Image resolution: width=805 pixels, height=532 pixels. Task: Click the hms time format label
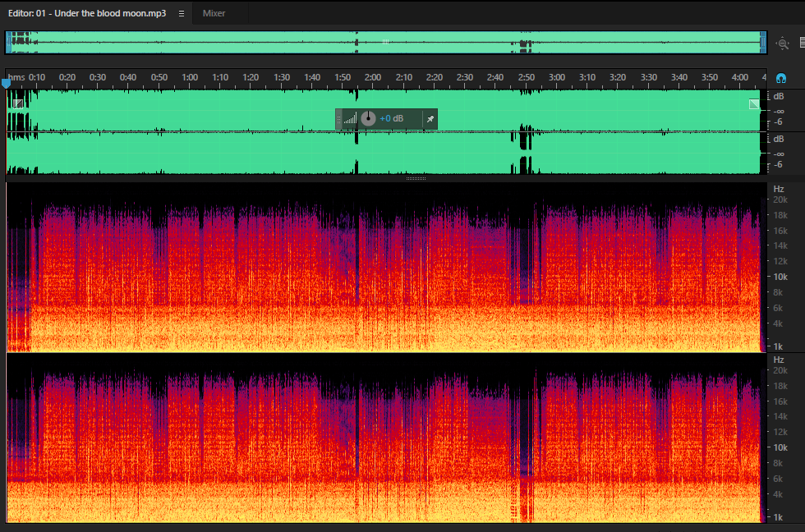click(x=16, y=77)
